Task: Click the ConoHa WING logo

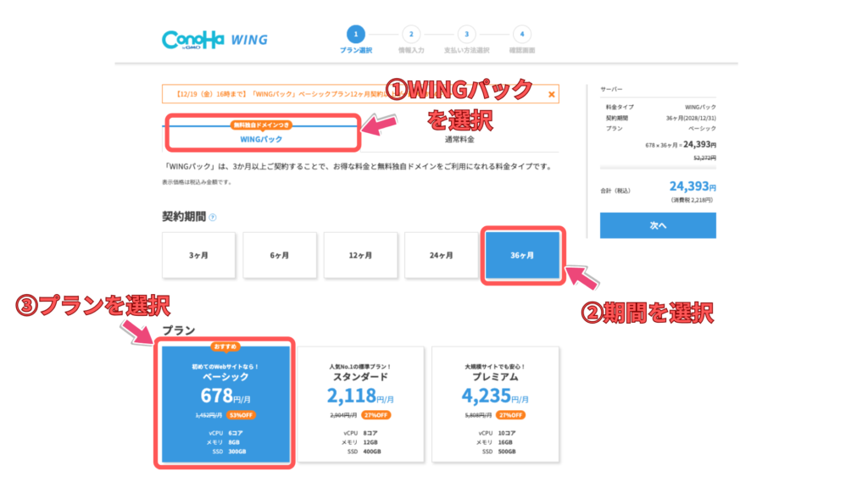Action: click(x=214, y=40)
